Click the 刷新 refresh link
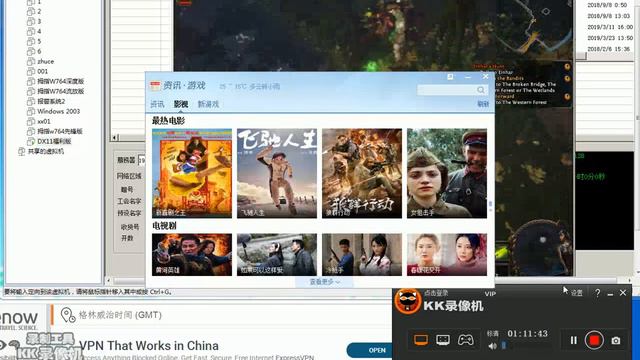 pyautogui.click(x=483, y=104)
